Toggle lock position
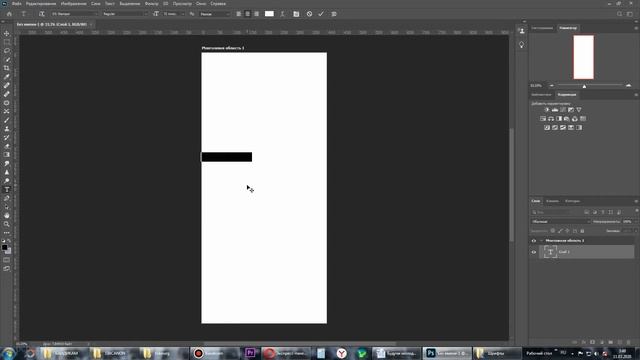The image size is (640, 360). point(567,231)
